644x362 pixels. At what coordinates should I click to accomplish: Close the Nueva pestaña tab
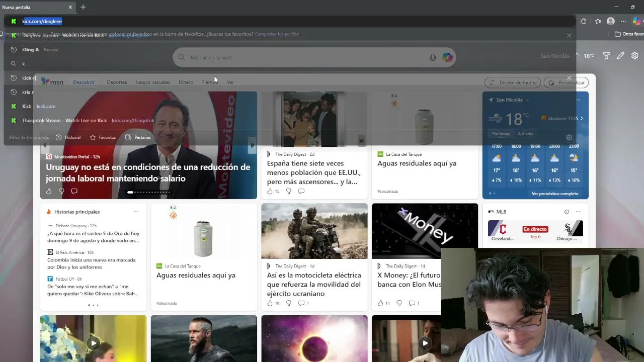70,7
